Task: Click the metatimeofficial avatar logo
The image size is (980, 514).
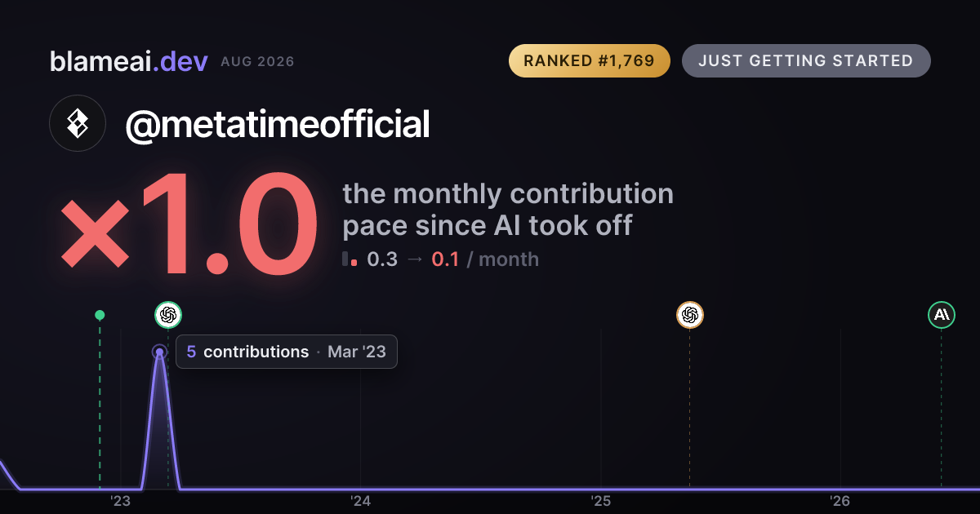Action: click(x=78, y=123)
